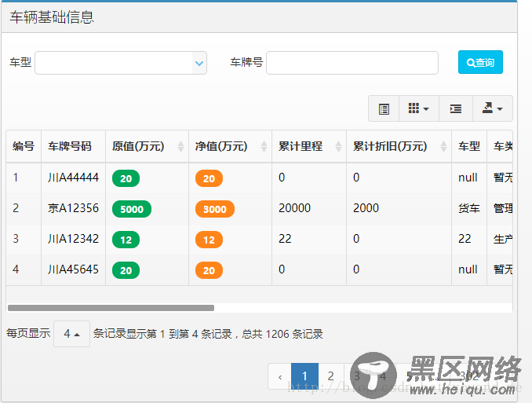Click the 查询 search button
Screen dimensions: 532x403
[480, 62]
